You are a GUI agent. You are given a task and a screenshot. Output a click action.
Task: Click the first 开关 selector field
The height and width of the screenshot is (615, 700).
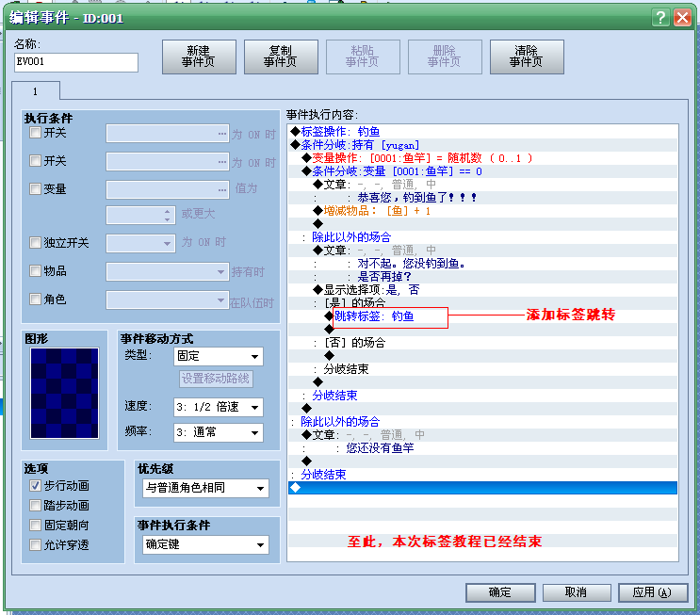coord(168,134)
